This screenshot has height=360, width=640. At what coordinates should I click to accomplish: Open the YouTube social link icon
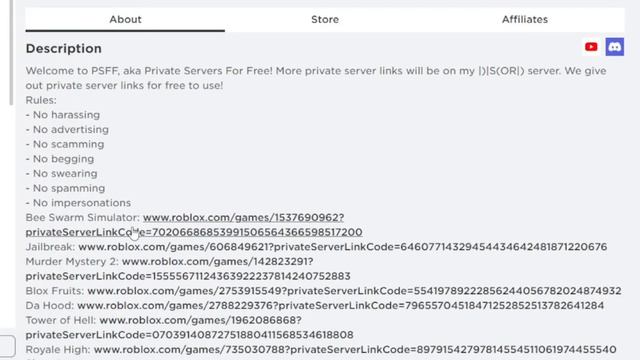pos(591,47)
